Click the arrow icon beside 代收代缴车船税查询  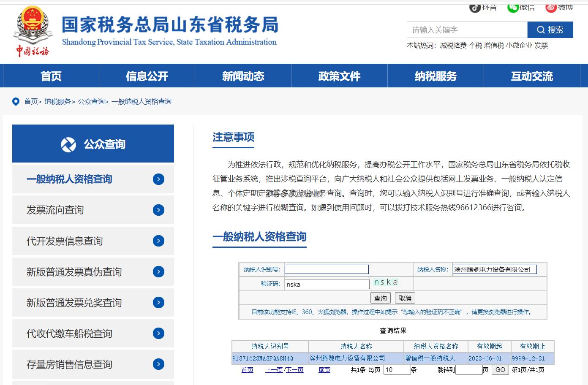pyautogui.click(x=158, y=333)
